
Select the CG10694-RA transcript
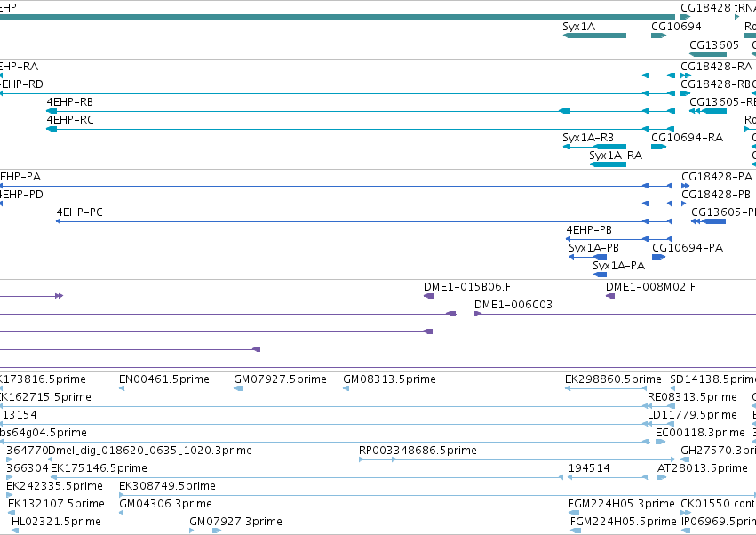click(x=658, y=147)
